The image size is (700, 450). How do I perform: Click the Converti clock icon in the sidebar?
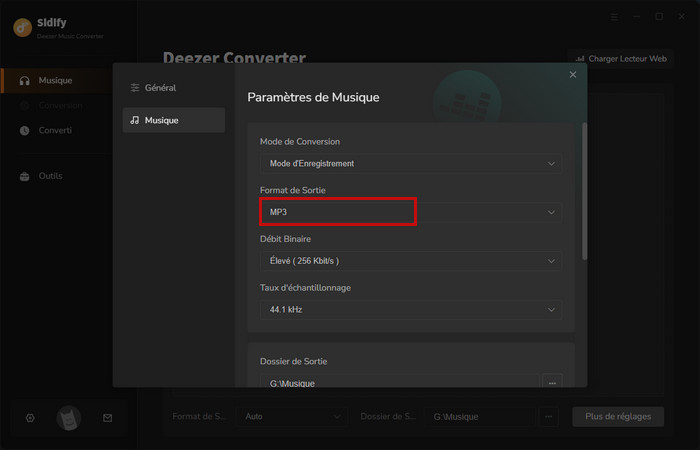coord(25,130)
